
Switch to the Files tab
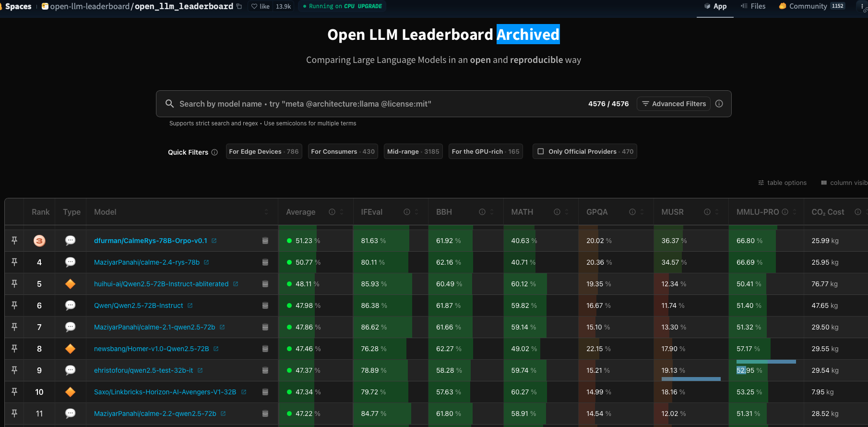click(753, 6)
